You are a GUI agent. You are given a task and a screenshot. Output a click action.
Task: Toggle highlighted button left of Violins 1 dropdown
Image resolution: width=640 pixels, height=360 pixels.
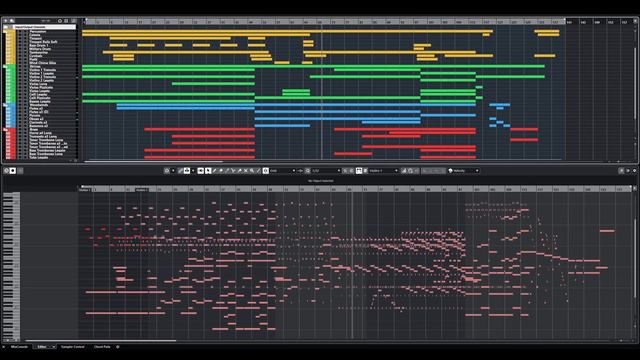tap(359, 171)
